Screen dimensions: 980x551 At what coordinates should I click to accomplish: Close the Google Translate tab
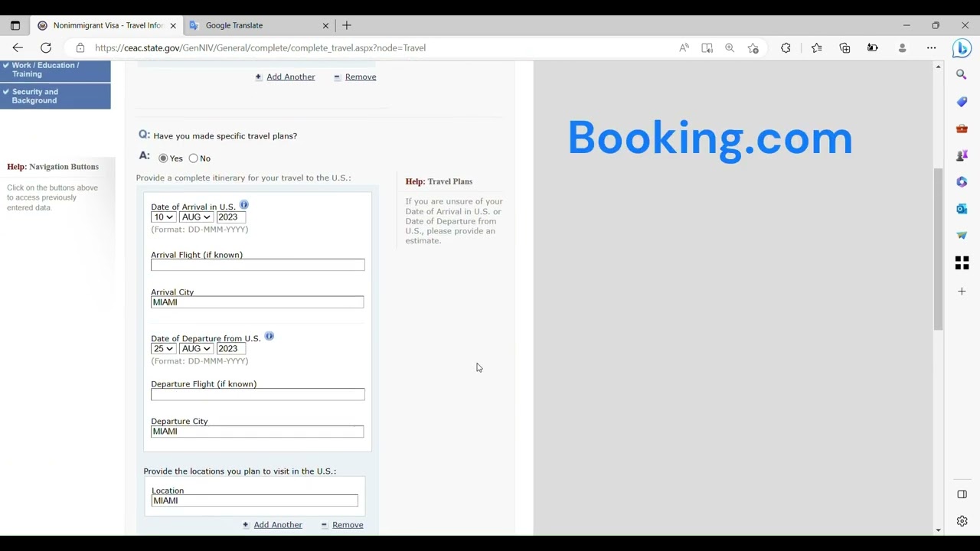pyautogui.click(x=325, y=25)
